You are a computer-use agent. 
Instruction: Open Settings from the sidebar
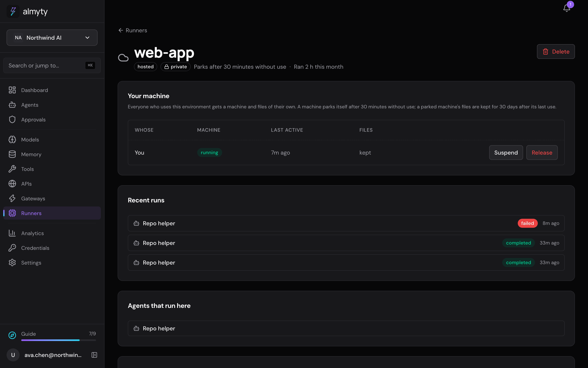tap(52, 263)
